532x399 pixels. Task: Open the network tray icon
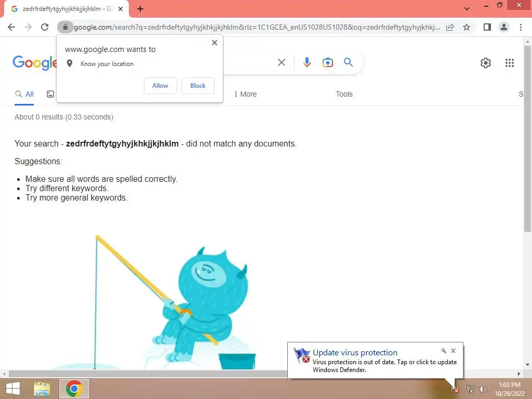pos(470,389)
